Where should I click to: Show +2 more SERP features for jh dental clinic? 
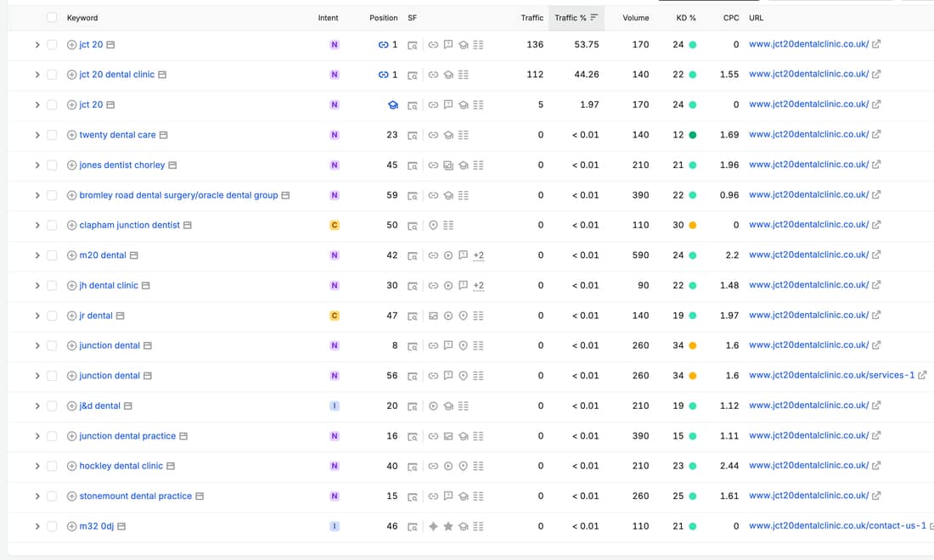478,286
